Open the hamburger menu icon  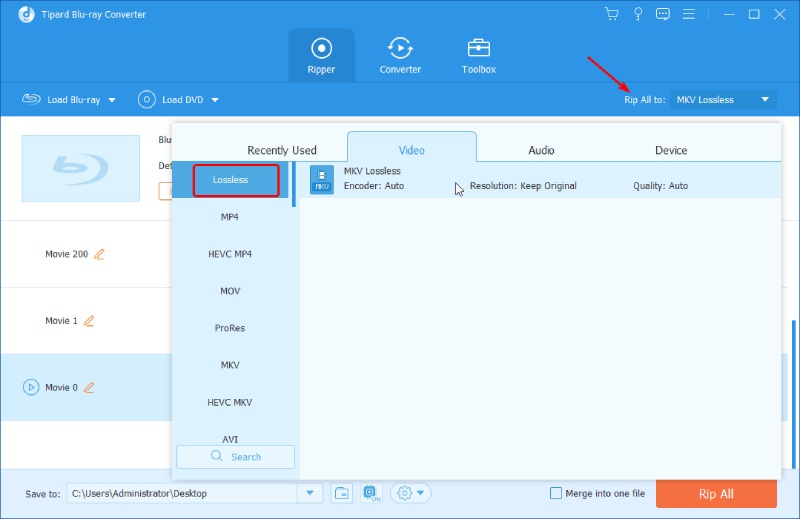click(x=689, y=14)
